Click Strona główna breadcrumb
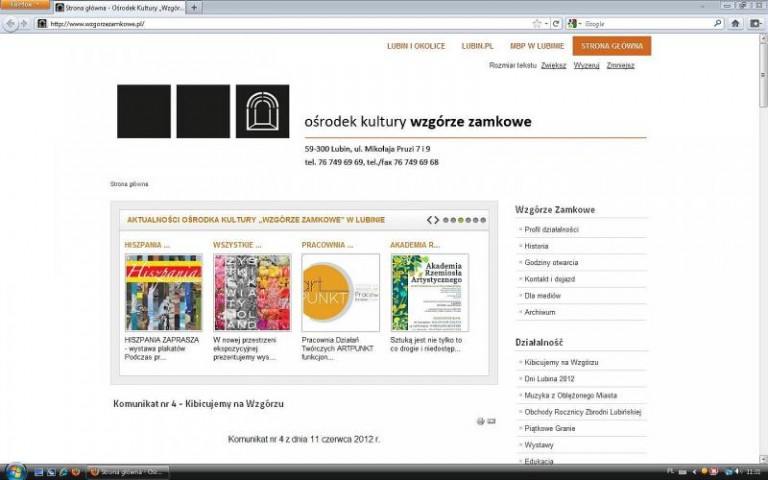Screen dimensions: 768x480 (129, 184)
